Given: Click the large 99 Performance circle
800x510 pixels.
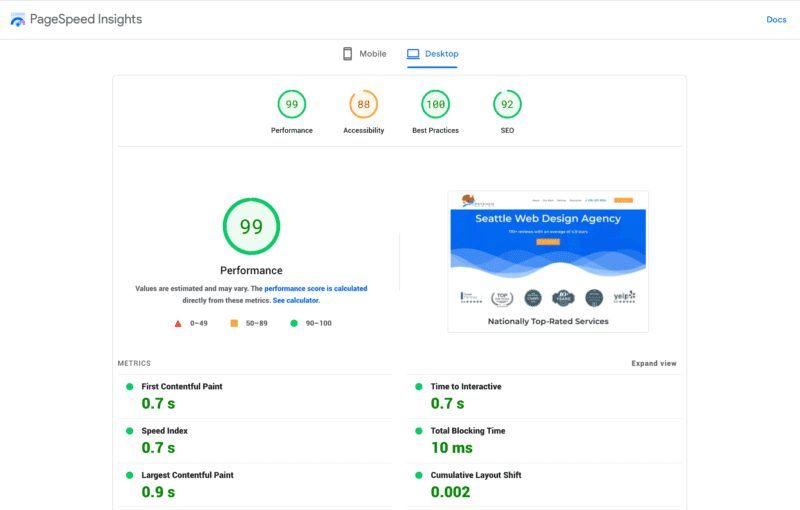Looking at the screenshot, I should (x=251, y=227).
